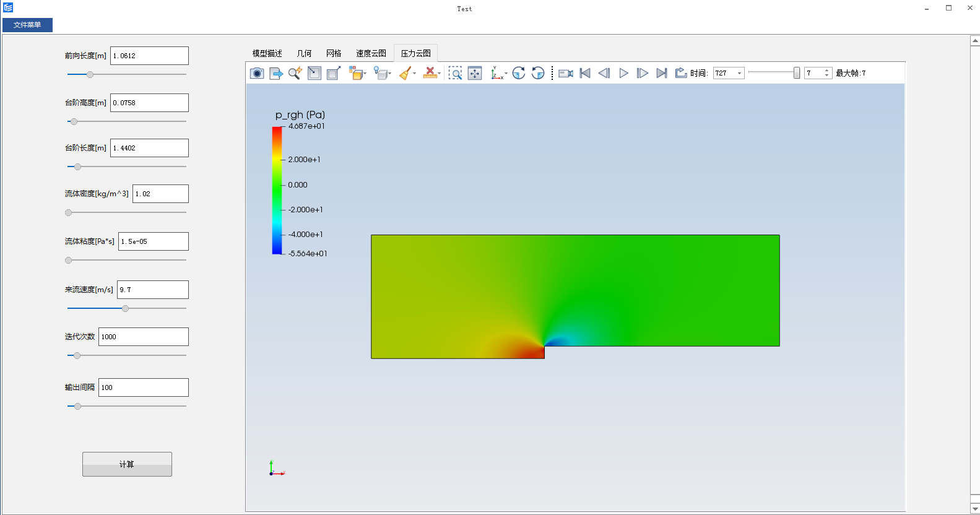The image size is (980, 515).
Task: Click the export scene arrow icon
Action: coord(276,73)
